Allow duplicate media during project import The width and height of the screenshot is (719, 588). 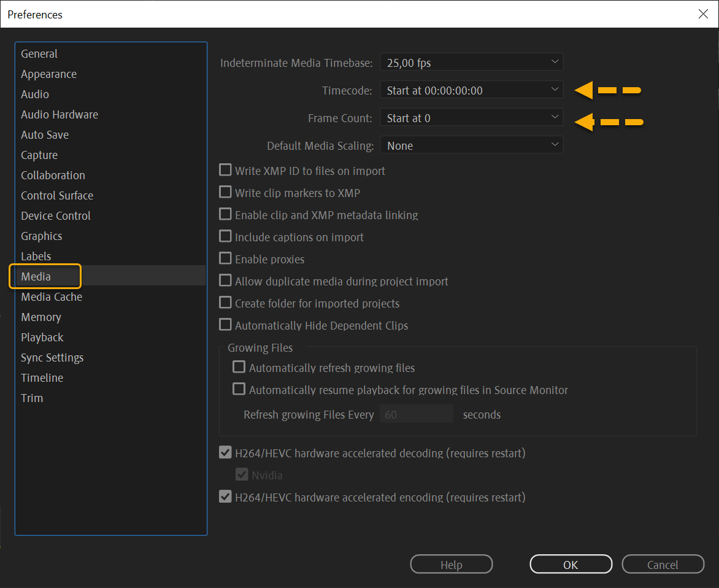(x=225, y=280)
